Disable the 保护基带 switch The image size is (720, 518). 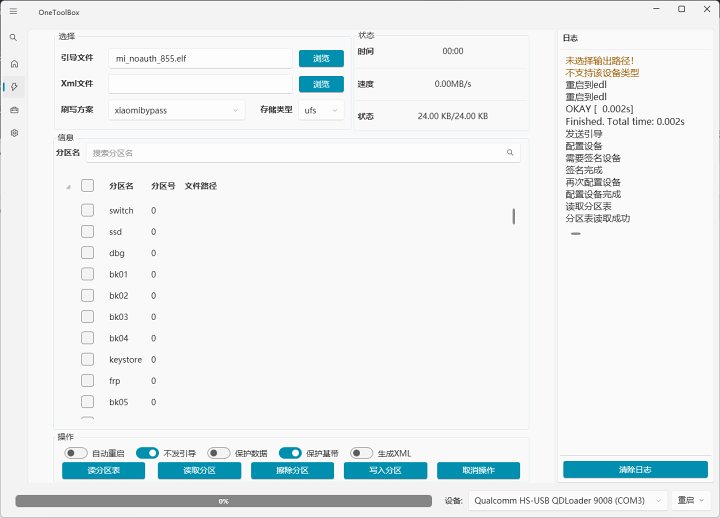pyautogui.click(x=290, y=453)
